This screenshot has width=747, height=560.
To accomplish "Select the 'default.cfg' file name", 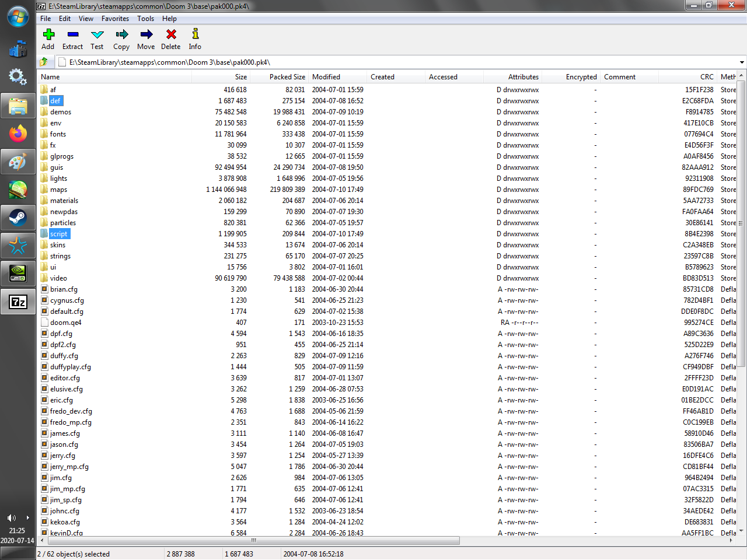I will [67, 311].
